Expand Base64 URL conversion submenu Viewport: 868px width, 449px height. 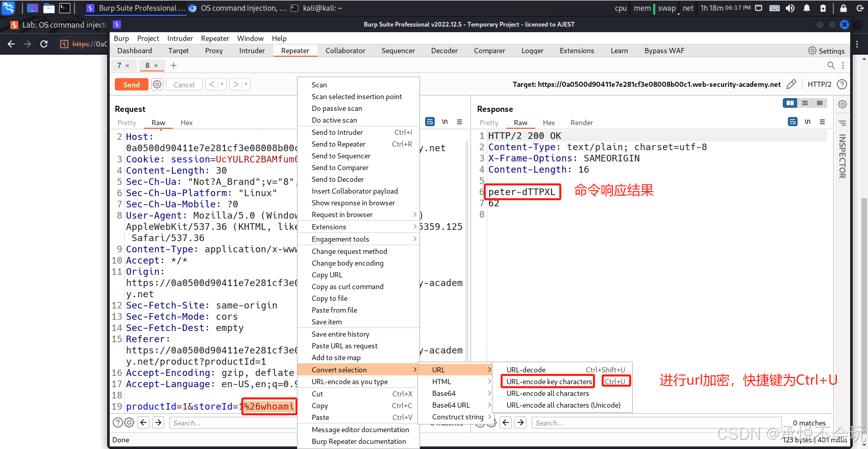455,405
